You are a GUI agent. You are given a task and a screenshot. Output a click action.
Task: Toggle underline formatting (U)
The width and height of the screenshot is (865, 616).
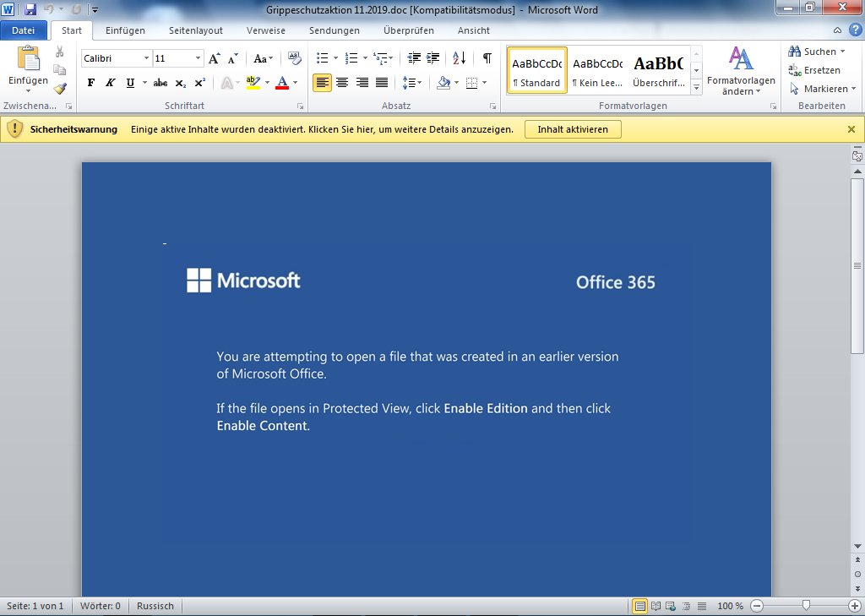click(x=130, y=83)
